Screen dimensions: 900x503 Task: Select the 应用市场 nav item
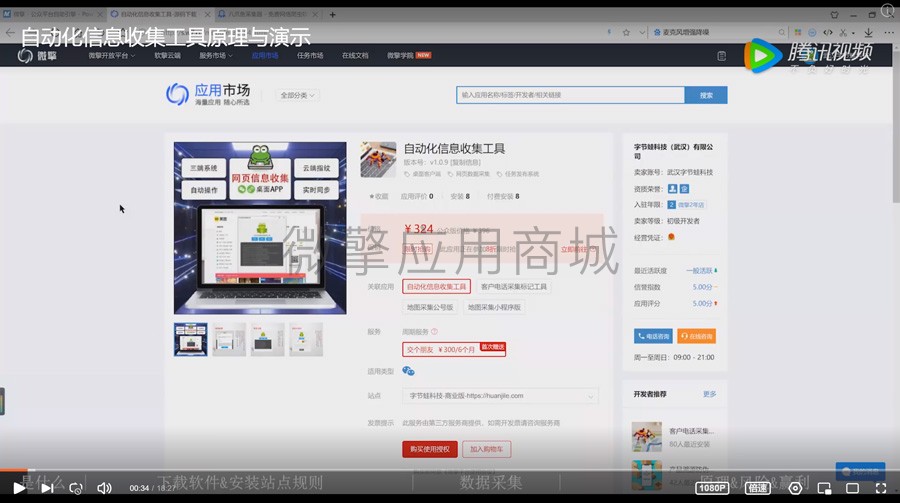tap(265, 56)
